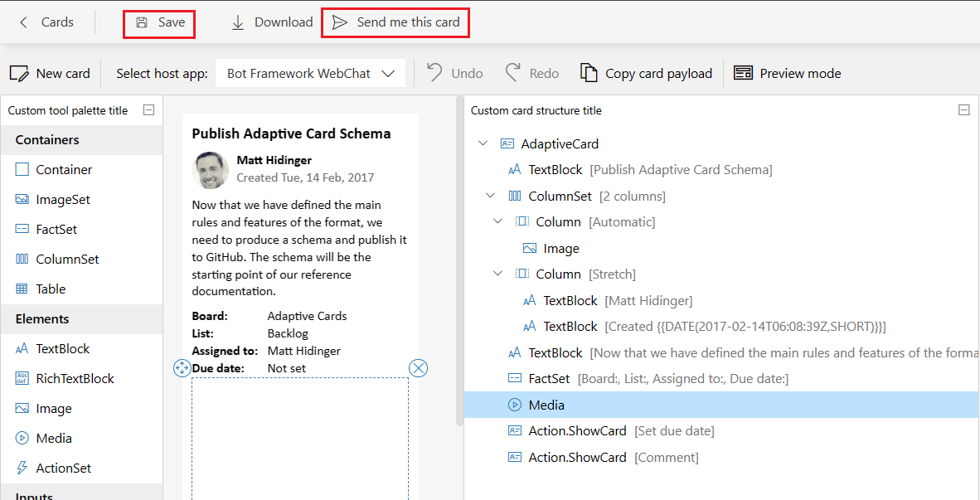This screenshot has height=500, width=980.
Task: Select AdaptiveCard root in structure tree
Action: click(x=722, y=143)
